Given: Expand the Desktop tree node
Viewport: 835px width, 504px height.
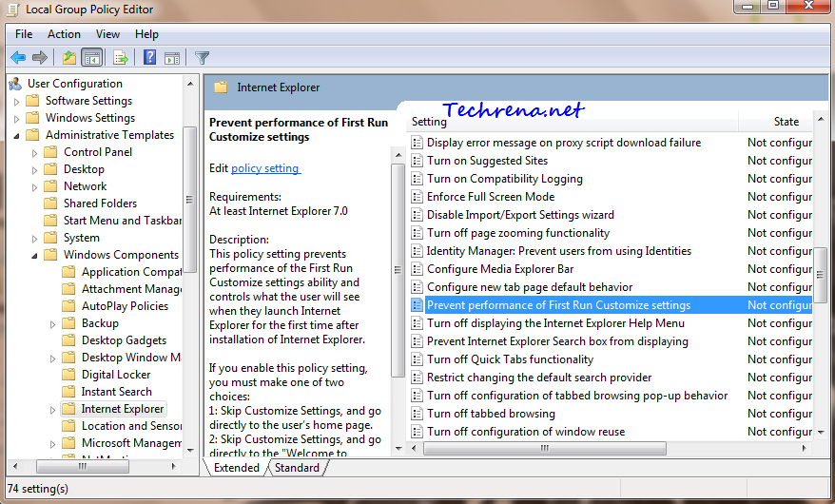Looking at the screenshot, I should [x=34, y=170].
